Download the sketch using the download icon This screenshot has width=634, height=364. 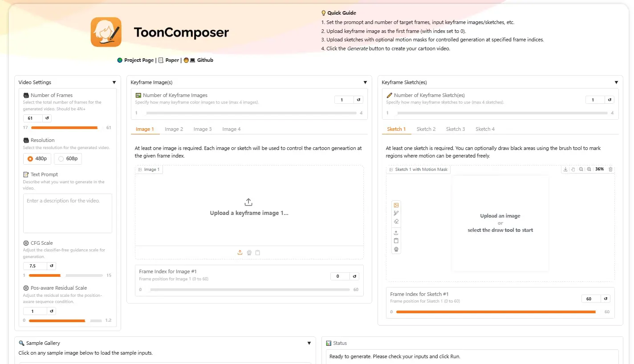(565, 170)
